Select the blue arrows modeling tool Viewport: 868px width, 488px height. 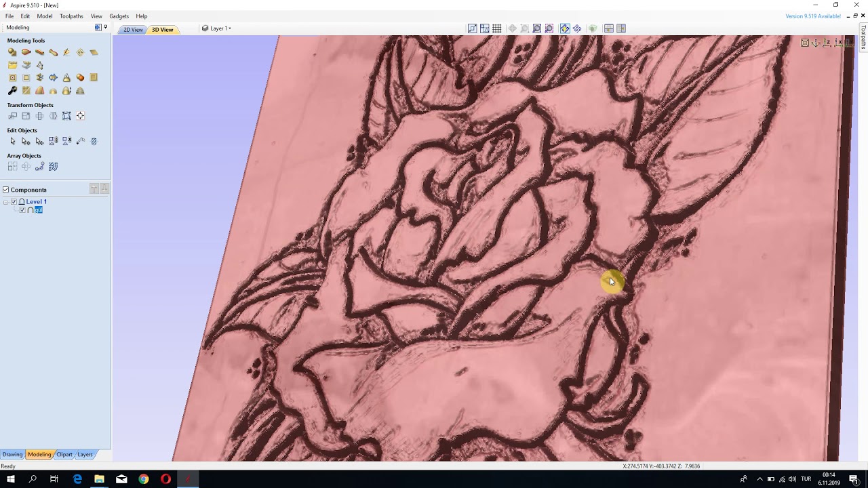pyautogui.click(x=53, y=77)
